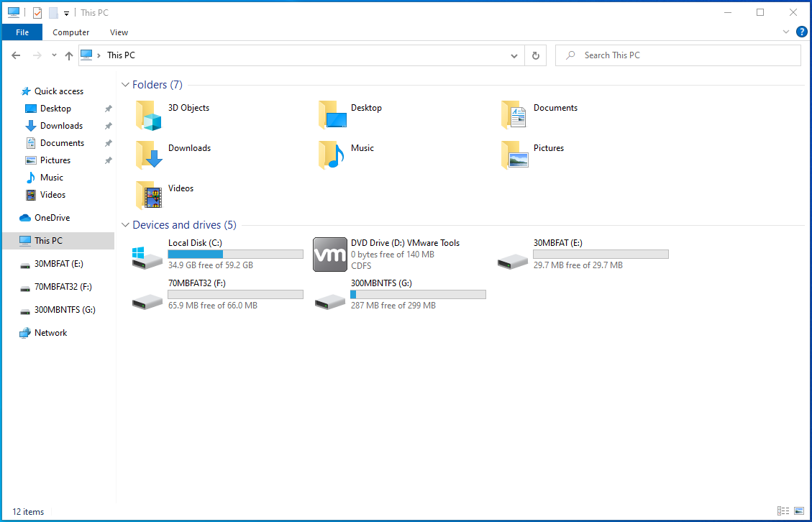Collapse the Devices and drives (5) group chevron
812x522 pixels.
pyautogui.click(x=125, y=225)
